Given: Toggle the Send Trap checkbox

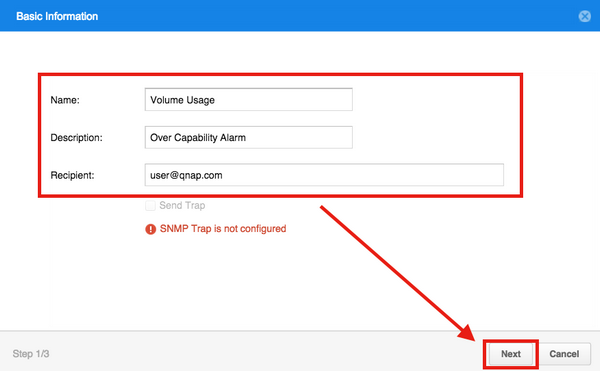Looking at the screenshot, I should pos(150,205).
